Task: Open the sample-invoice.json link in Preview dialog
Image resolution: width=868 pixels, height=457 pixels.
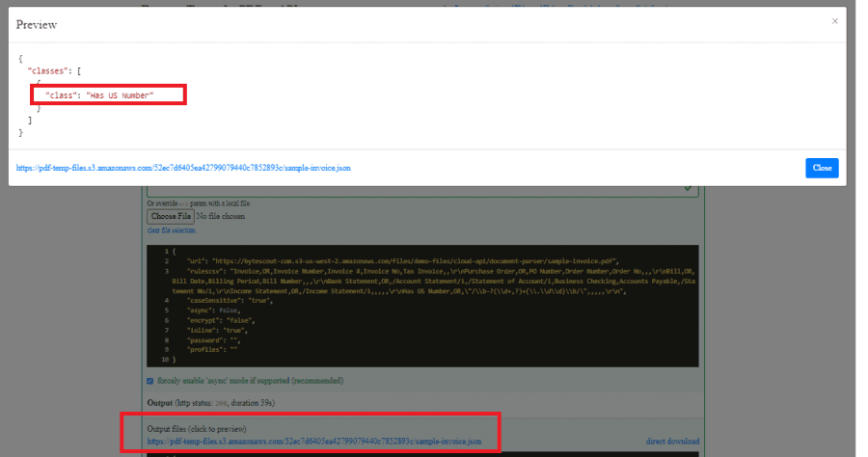Action: point(183,168)
